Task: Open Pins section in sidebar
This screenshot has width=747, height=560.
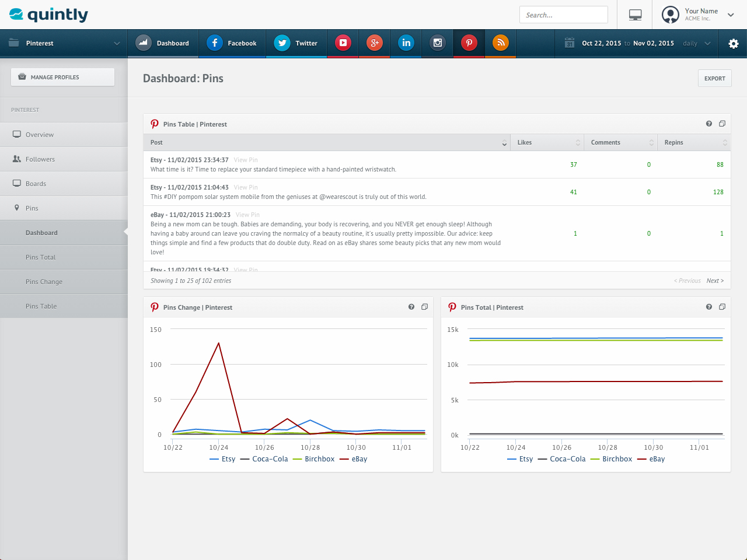Action: point(64,208)
